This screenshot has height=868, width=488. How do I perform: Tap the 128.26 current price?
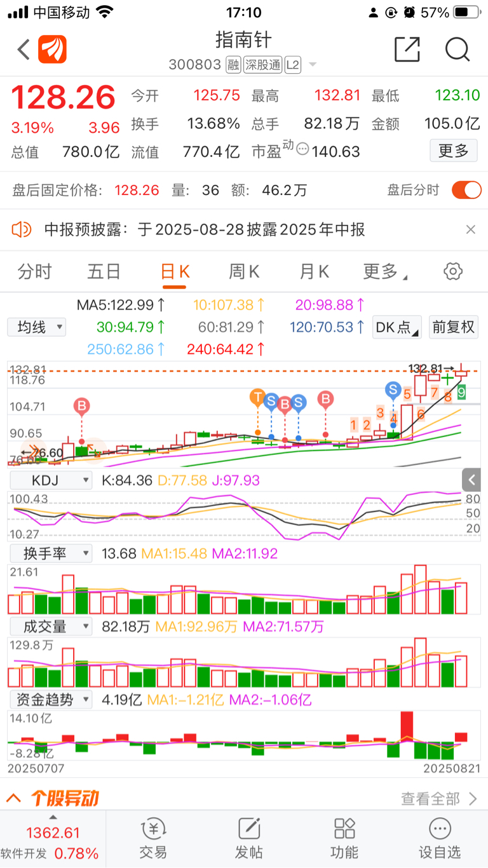point(64,97)
